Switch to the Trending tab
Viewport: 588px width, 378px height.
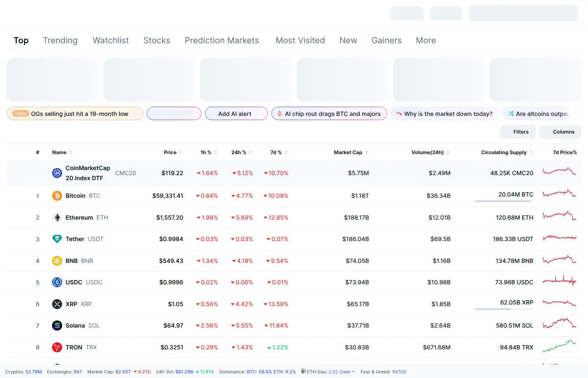[x=60, y=40]
